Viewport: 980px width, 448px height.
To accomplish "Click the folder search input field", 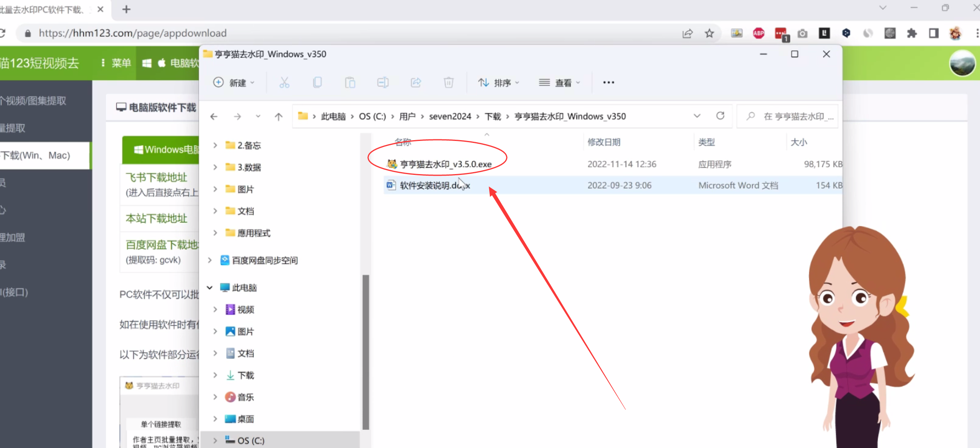I will [x=795, y=116].
